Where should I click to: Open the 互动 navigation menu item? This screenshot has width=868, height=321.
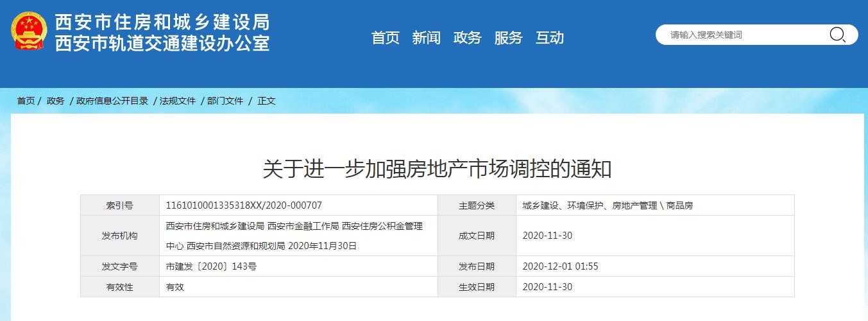click(550, 38)
